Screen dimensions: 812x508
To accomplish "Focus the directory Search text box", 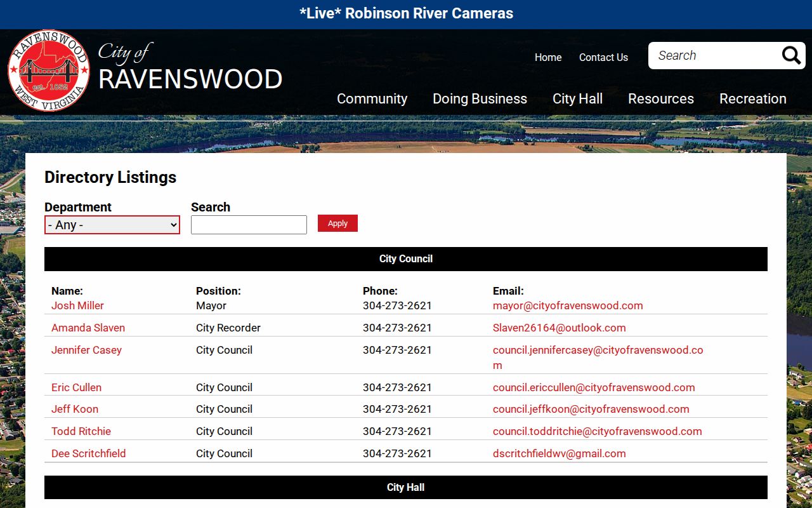I will (x=249, y=225).
